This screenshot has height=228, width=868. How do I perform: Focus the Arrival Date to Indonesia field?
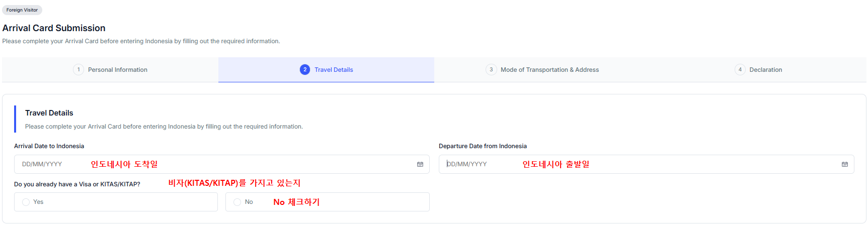pos(222,164)
